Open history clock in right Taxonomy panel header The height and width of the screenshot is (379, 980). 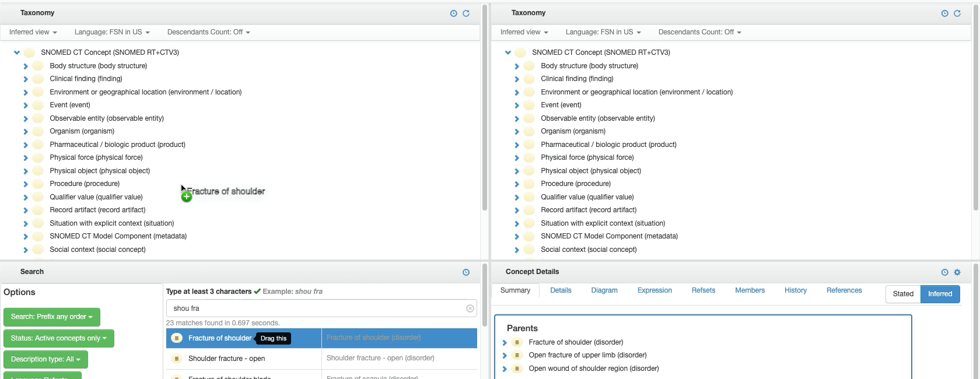coord(945,13)
